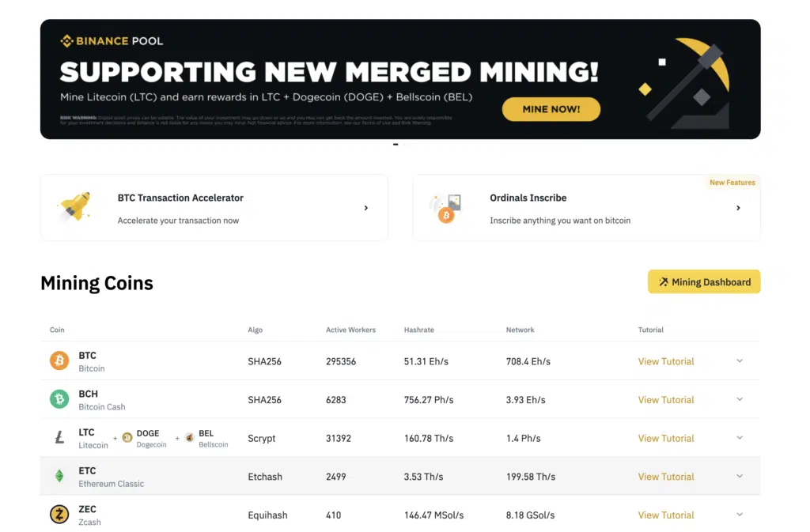Open the Mining Dashboard
The height and width of the screenshot is (532, 810).
tap(703, 281)
